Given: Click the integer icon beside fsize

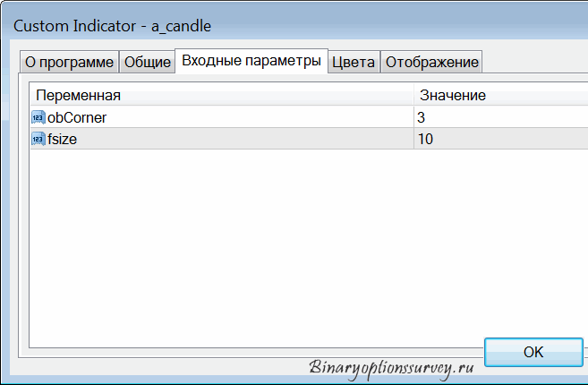Looking at the screenshot, I should tap(38, 139).
